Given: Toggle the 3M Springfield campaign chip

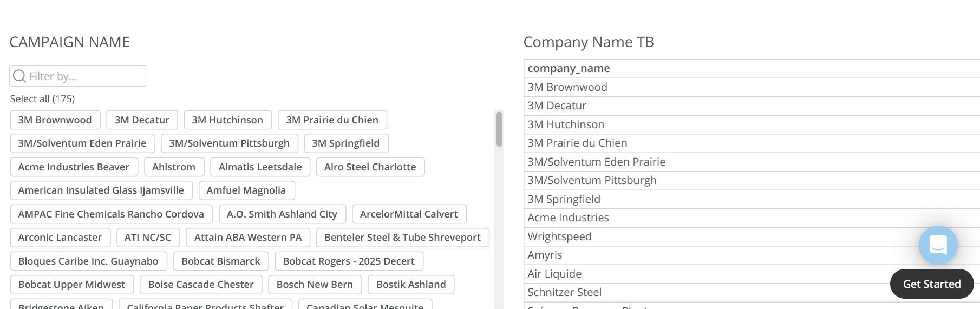Looking at the screenshot, I should pos(346,143).
